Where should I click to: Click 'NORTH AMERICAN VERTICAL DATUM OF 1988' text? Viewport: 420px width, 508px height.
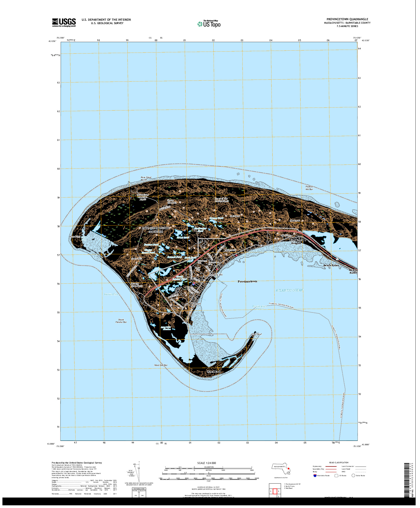coord(208,489)
